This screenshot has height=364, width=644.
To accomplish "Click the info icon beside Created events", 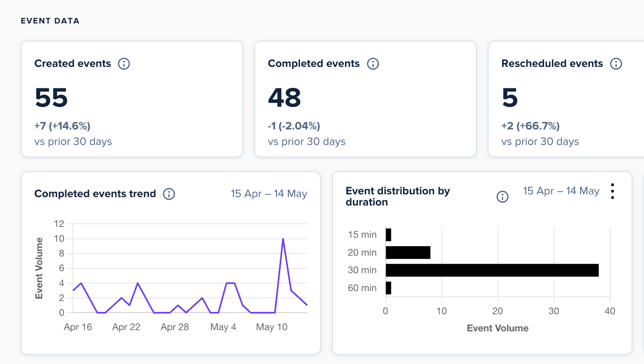I will pos(124,64).
